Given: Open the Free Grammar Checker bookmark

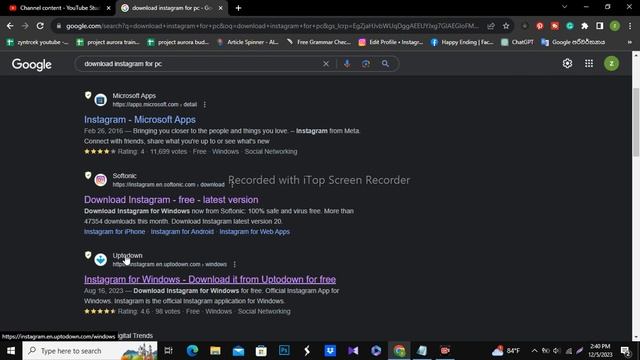Looking at the screenshot, I should (x=319, y=42).
